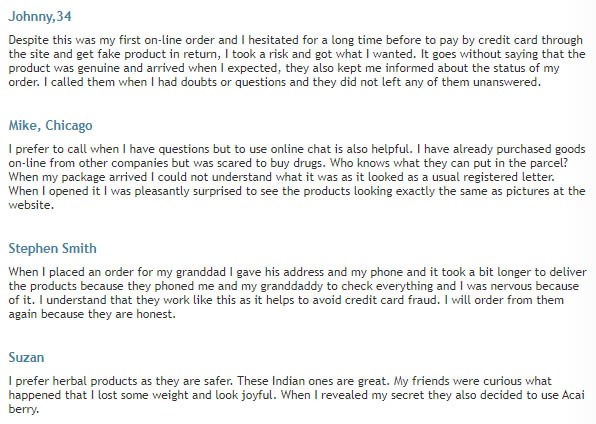Click the Stephen Smith reviewer name
596x424 pixels.
coord(52,248)
